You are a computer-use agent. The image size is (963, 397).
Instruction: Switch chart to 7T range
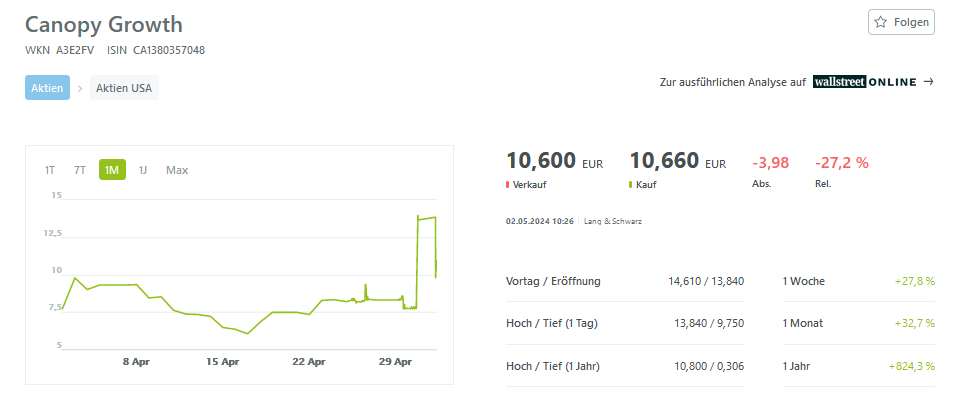click(x=80, y=170)
